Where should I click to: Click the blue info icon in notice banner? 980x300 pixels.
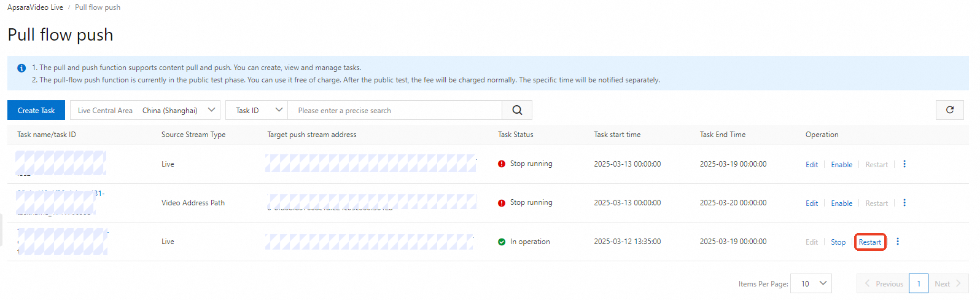(x=21, y=68)
